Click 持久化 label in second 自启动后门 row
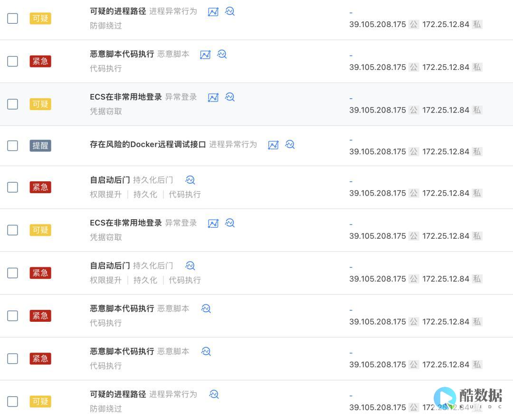This screenshot has width=513, height=420. [x=145, y=280]
